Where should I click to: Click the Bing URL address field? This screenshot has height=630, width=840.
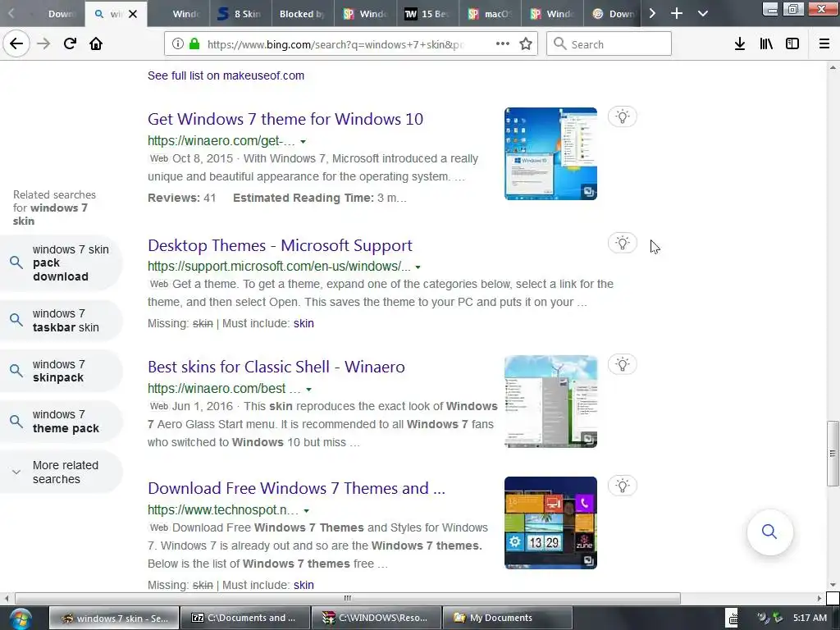pyautogui.click(x=335, y=44)
